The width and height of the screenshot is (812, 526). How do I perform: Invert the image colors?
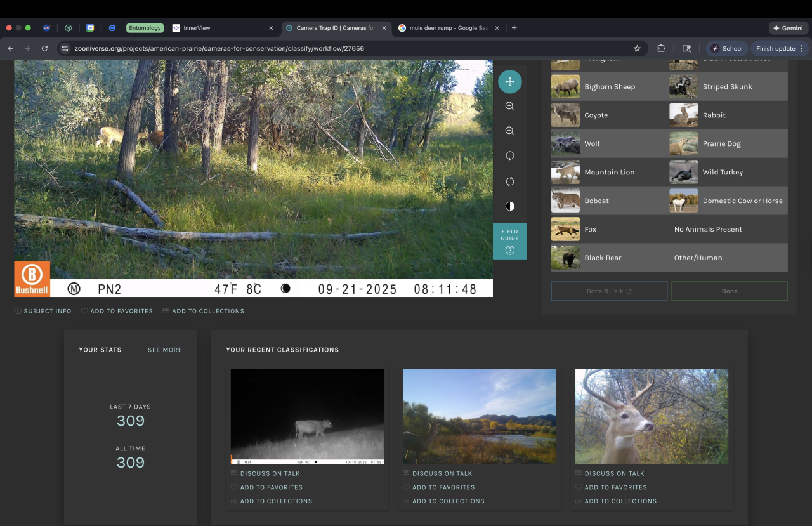click(509, 206)
